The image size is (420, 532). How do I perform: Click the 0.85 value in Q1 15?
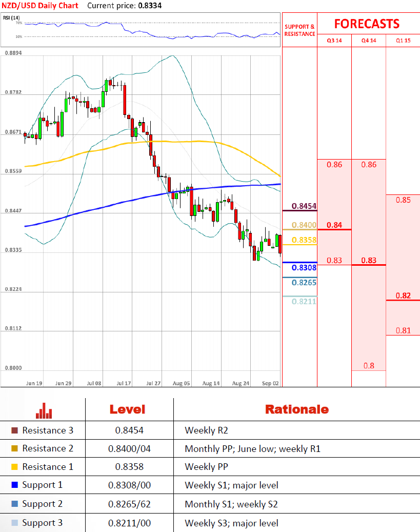[403, 200]
